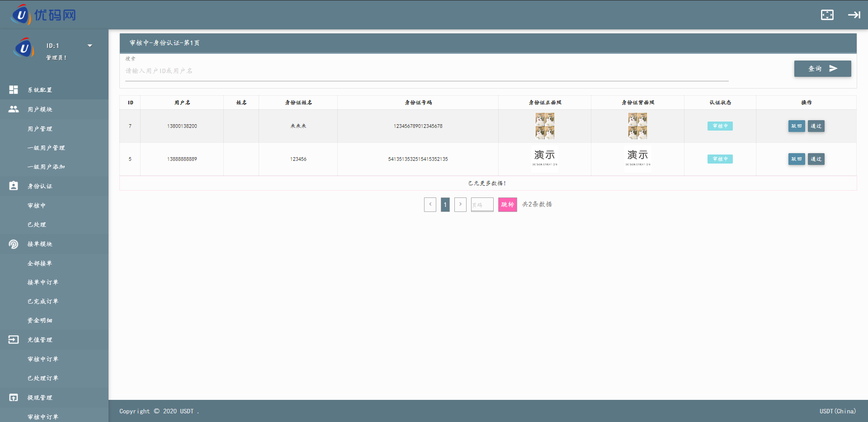Focus the user ID or username search field
The width and height of the screenshot is (868, 422).
[x=427, y=71]
